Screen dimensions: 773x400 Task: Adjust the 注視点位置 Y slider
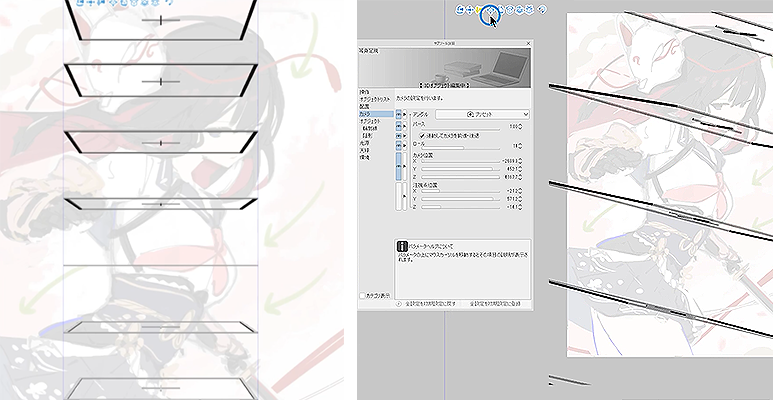(460, 199)
